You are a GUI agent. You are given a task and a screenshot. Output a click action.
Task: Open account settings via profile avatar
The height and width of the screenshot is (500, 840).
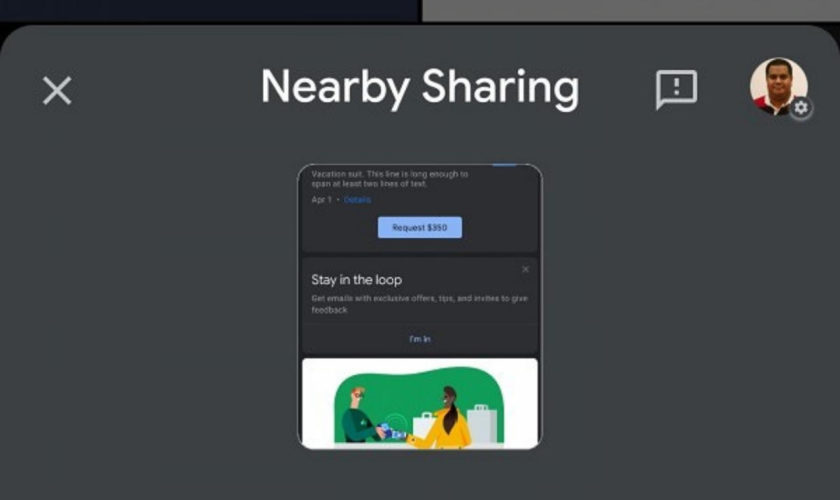[x=779, y=87]
